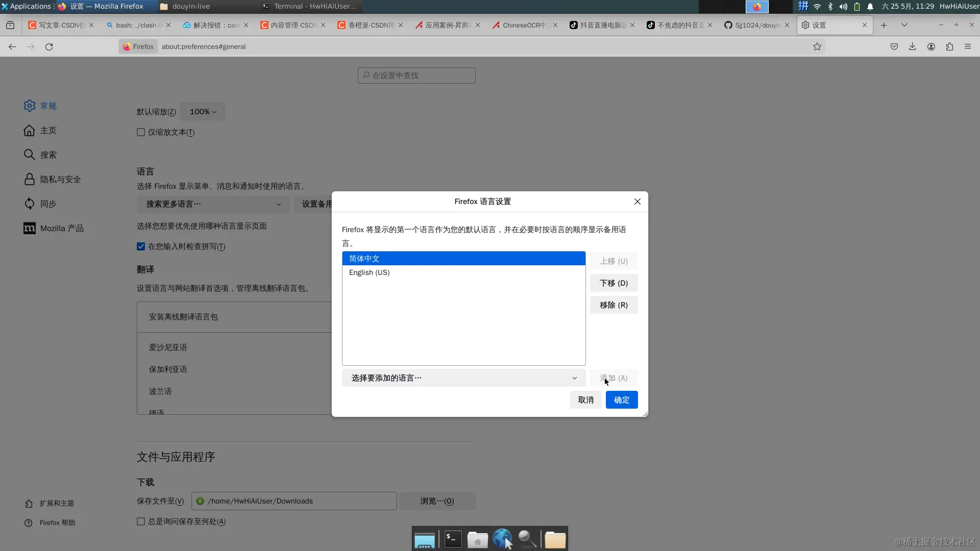
Task: Expand 选择要添加的语言 dropdown
Action: tap(463, 378)
